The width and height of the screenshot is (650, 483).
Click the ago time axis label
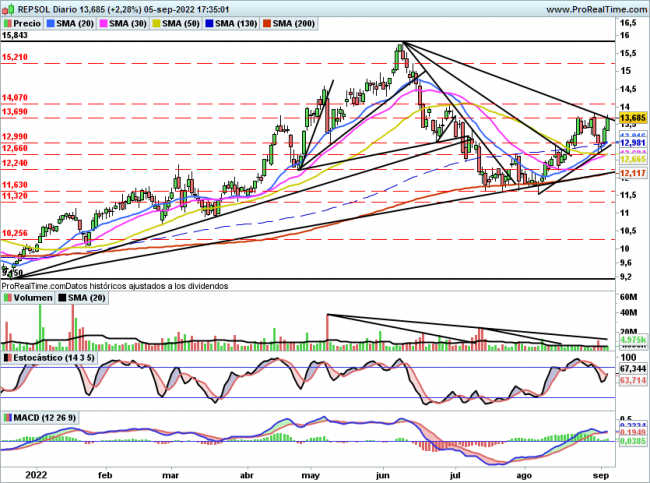coord(524,475)
